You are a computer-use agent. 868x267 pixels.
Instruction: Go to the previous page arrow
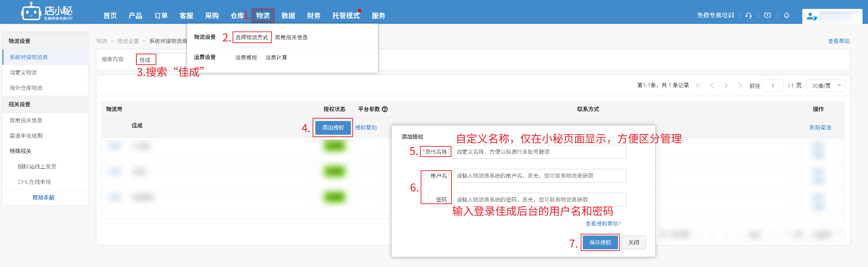[x=712, y=85]
